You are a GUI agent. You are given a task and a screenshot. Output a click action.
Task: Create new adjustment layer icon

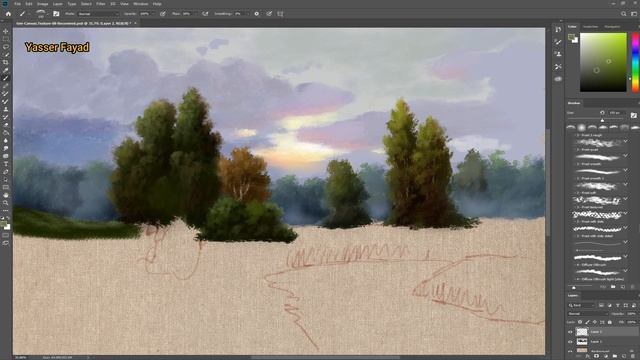pos(606,356)
